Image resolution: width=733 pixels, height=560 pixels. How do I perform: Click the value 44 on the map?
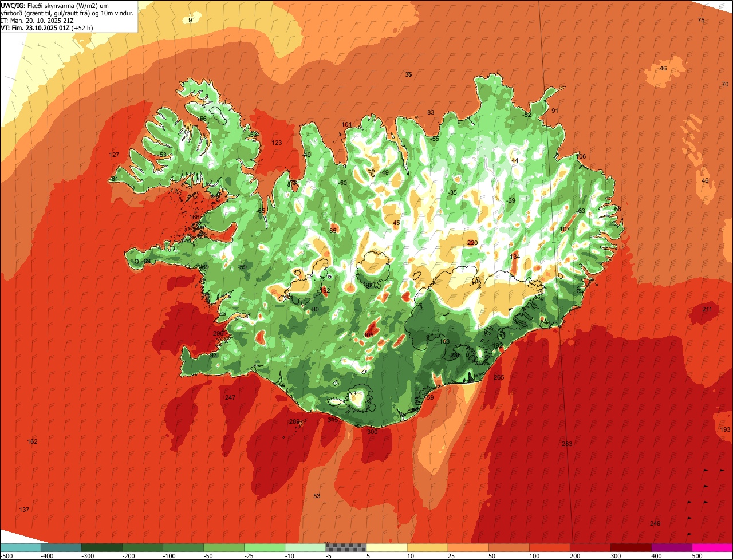514,160
